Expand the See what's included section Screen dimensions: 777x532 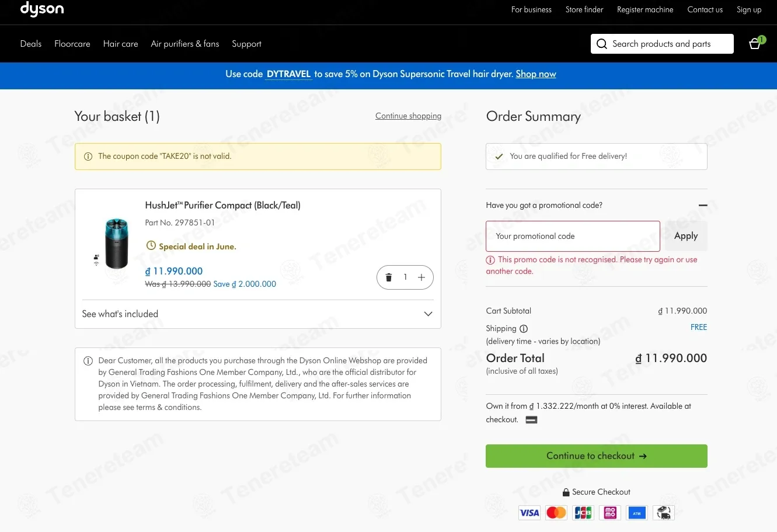(257, 314)
